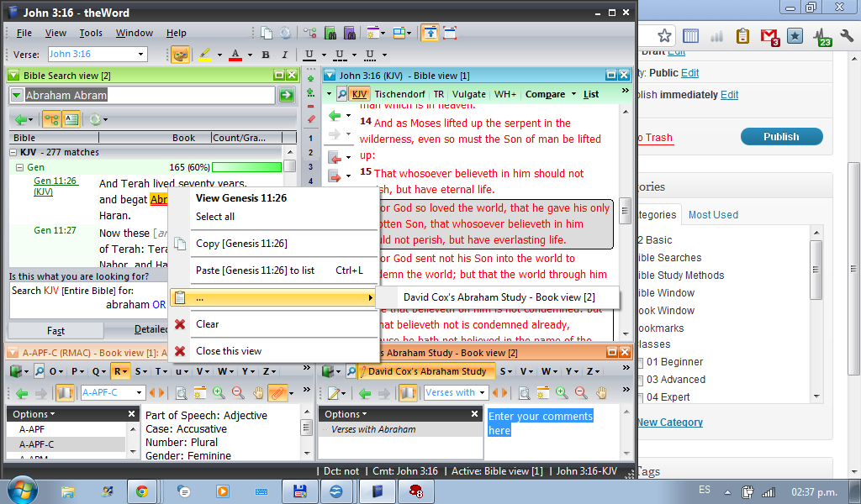Click the Windows Start button
Image resolution: width=861 pixels, height=504 pixels.
pyautogui.click(x=23, y=490)
